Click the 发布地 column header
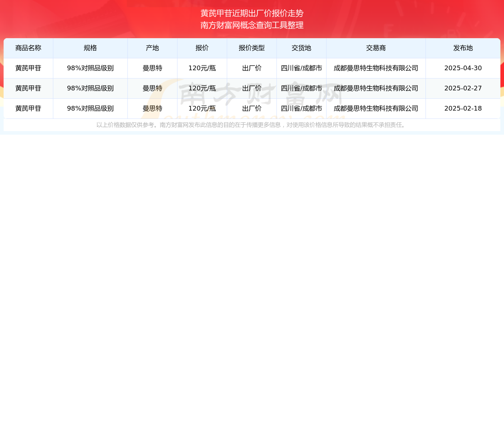 463,48
